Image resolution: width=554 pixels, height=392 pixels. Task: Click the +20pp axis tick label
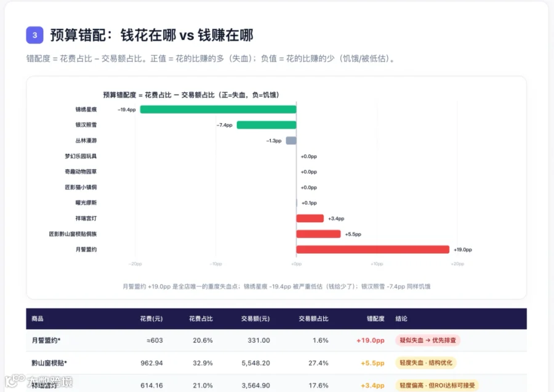(457, 264)
